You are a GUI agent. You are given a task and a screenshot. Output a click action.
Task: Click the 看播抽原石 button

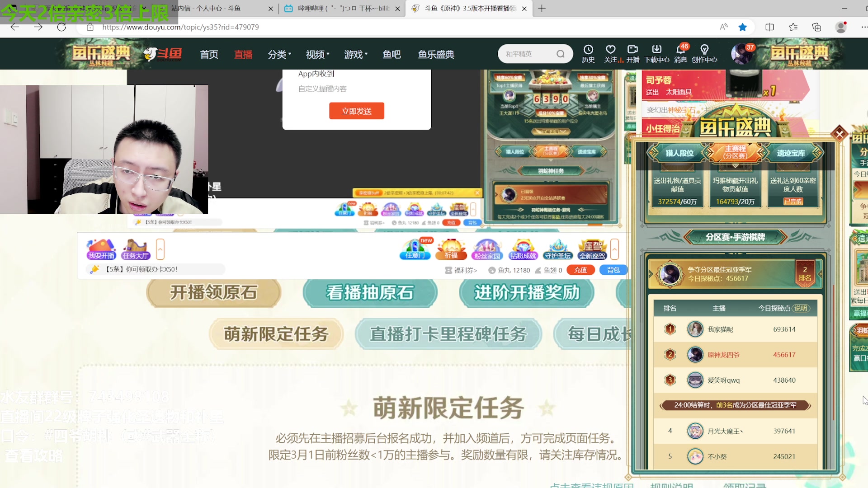pos(370,293)
